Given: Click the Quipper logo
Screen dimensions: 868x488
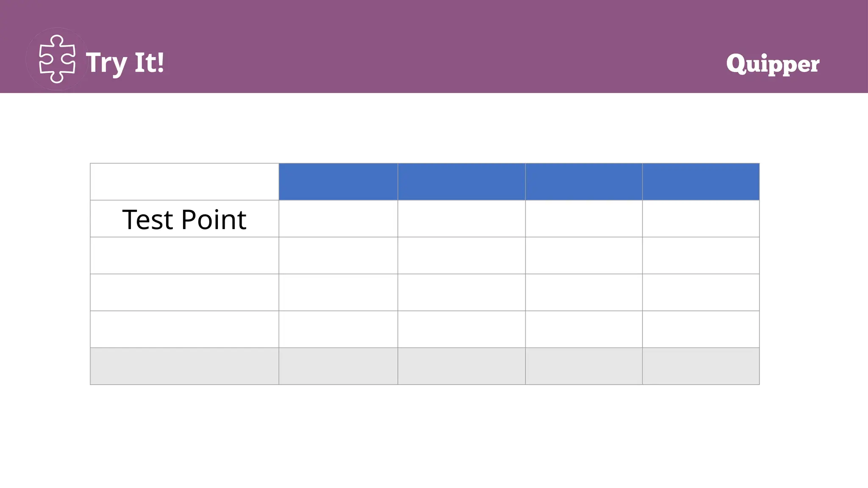Looking at the screenshot, I should click(773, 64).
